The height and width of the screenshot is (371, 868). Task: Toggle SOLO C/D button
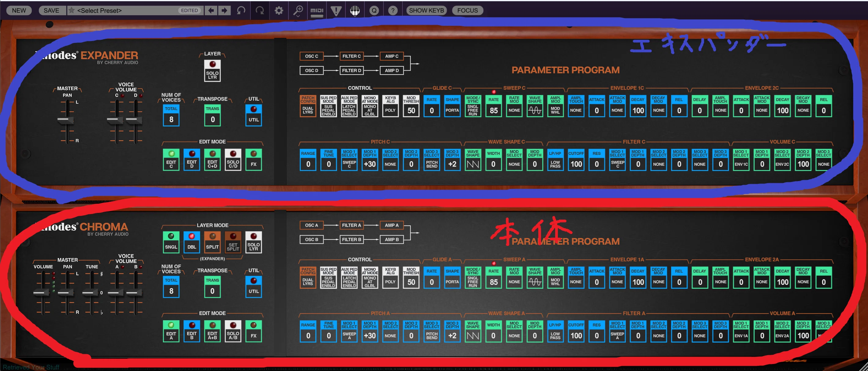233,160
